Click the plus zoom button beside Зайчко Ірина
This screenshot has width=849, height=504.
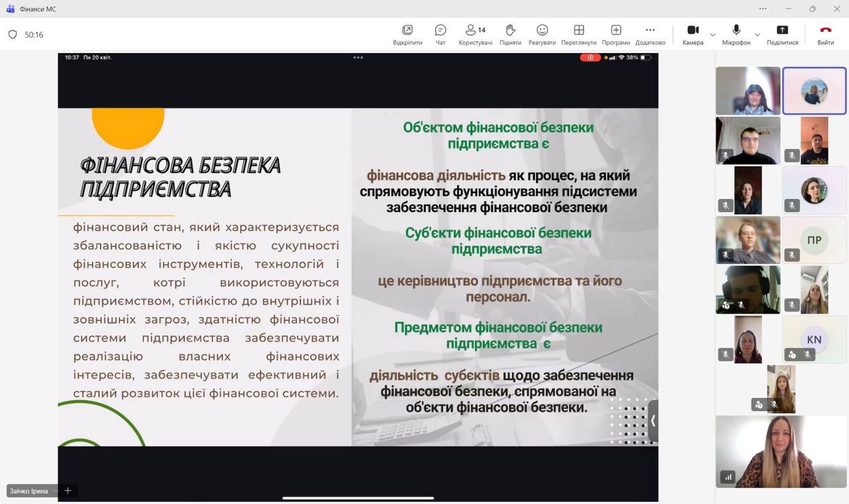pyautogui.click(x=68, y=491)
